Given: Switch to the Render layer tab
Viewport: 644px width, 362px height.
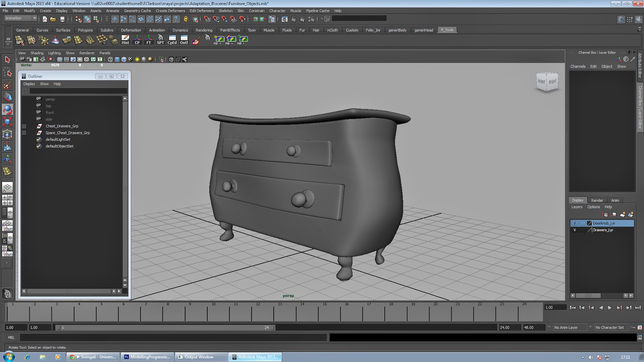Looking at the screenshot, I should pos(597,200).
